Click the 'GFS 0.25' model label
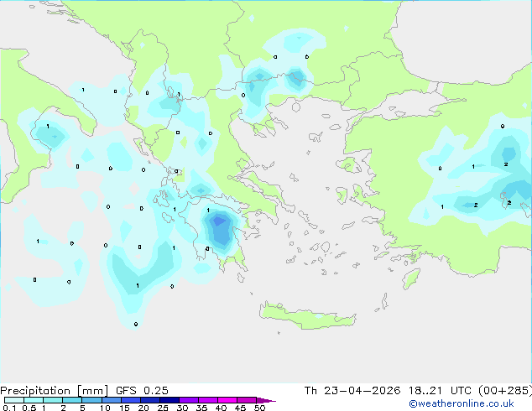 [x=142, y=391]
